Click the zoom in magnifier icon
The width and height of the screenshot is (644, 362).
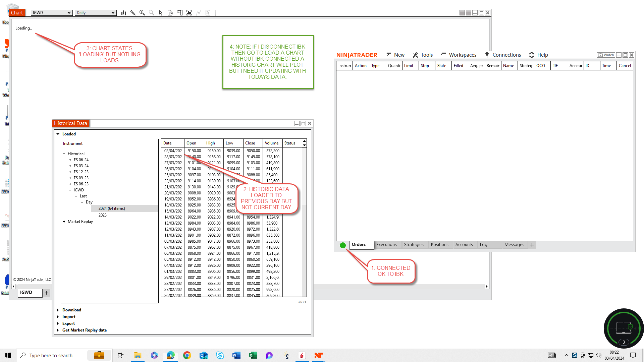click(x=142, y=13)
